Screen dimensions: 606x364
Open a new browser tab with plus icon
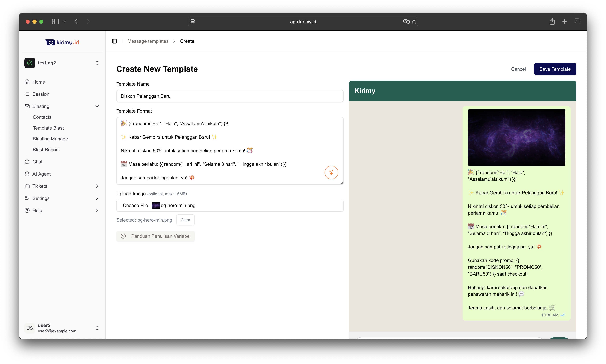(x=565, y=22)
